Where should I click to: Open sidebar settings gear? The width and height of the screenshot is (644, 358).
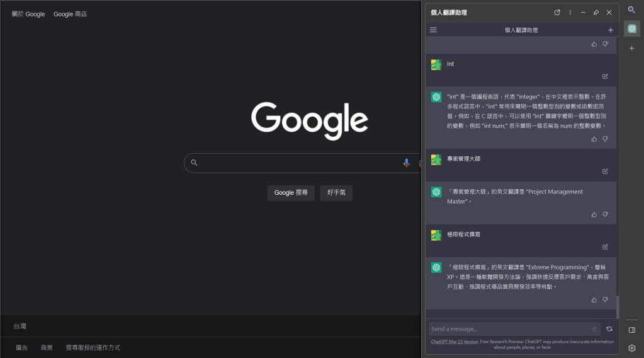(632, 348)
